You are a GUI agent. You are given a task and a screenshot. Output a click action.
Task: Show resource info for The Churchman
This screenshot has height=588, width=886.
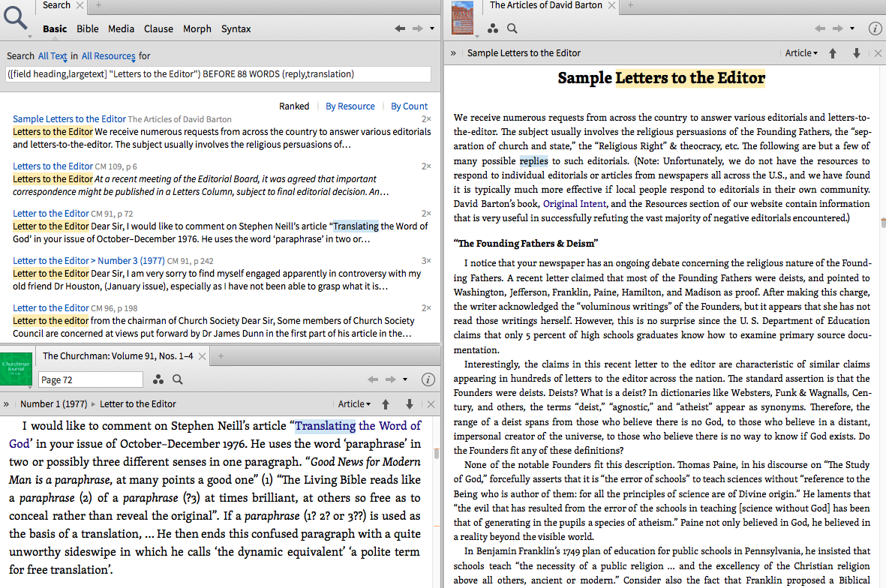point(428,379)
